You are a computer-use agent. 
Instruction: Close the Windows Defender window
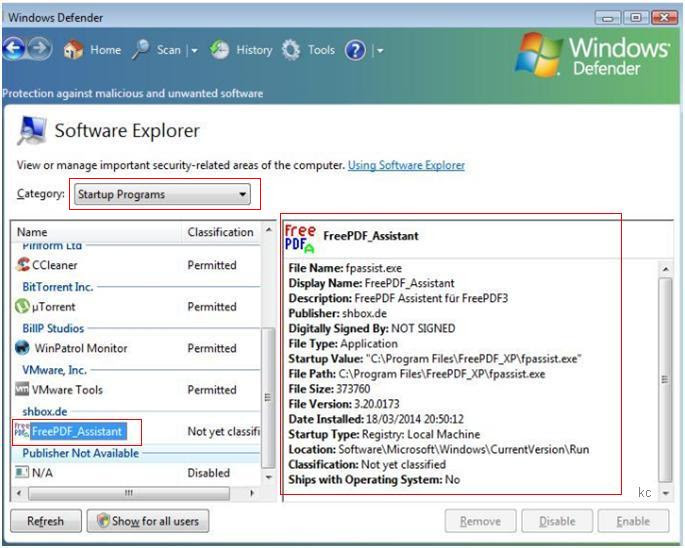tap(664, 18)
